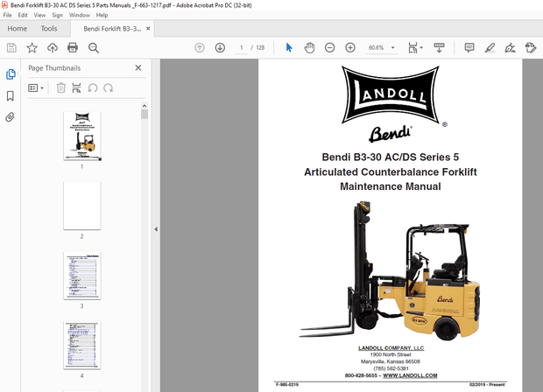Click the Articulated Counterbalance Forklift text
The width and height of the screenshot is (543, 392).
click(x=391, y=172)
